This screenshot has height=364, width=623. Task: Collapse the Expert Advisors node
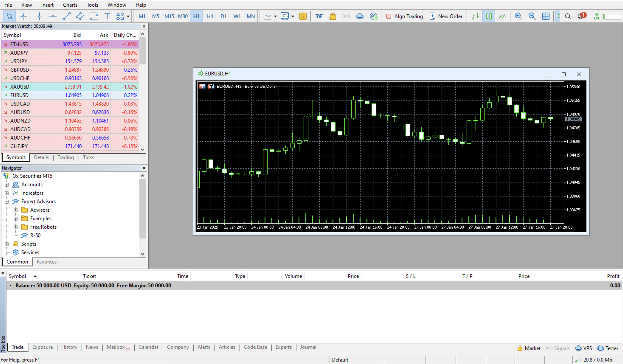pos(7,202)
